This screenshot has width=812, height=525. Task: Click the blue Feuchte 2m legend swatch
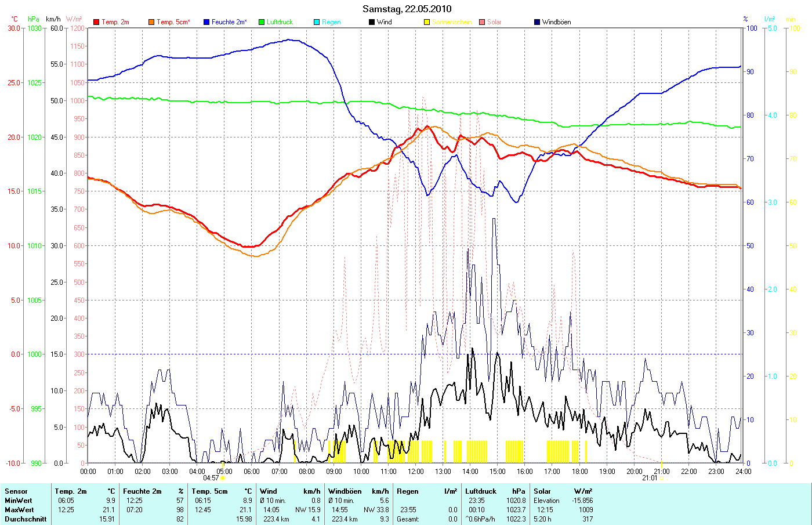[x=206, y=22]
